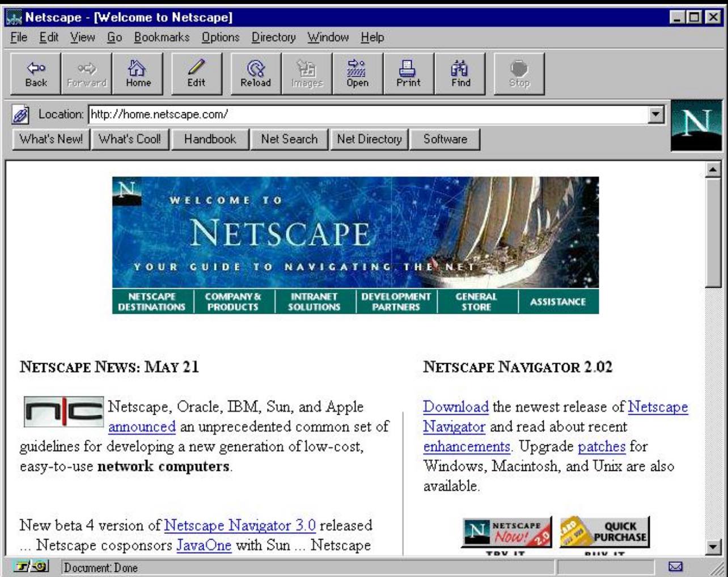Launch the Edit pencil toolbar button
Screen dimensions: 728x577
coord(197,74)
